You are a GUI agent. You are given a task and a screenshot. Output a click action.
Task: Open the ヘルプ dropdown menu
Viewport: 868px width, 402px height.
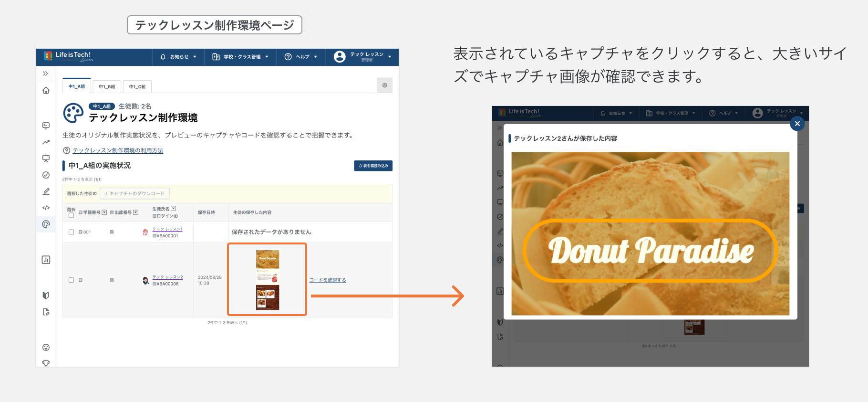(300, 57)
